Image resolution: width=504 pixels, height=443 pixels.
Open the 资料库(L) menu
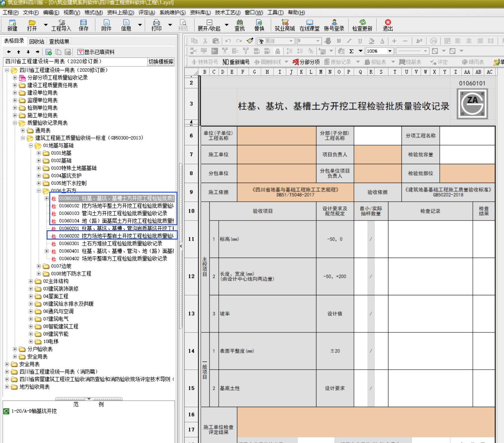pyautogui.click(x=200, y=12)
